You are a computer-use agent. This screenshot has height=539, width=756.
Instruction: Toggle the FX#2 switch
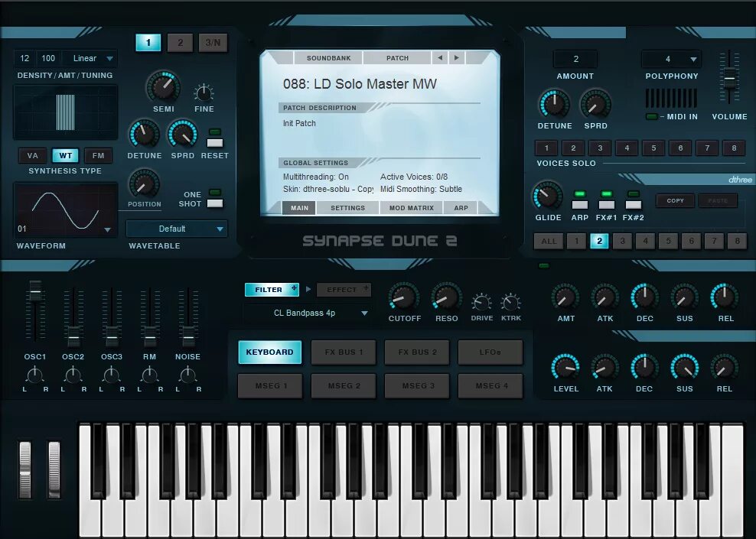click(633, 205)
